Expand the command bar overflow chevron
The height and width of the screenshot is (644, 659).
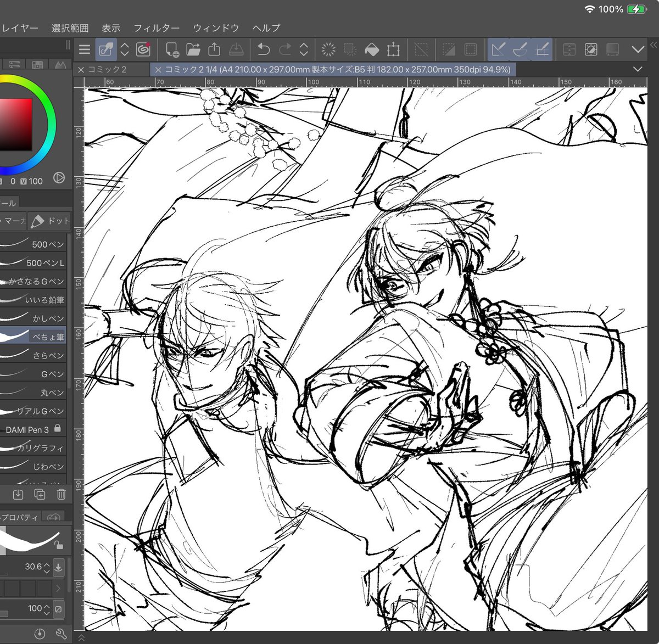point(638,50)
